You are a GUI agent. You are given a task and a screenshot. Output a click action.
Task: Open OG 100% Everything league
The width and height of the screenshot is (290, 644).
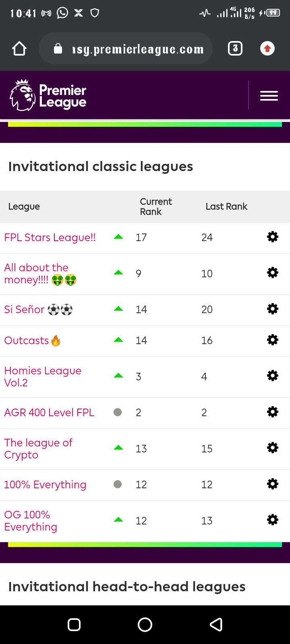tap(31, 521)
